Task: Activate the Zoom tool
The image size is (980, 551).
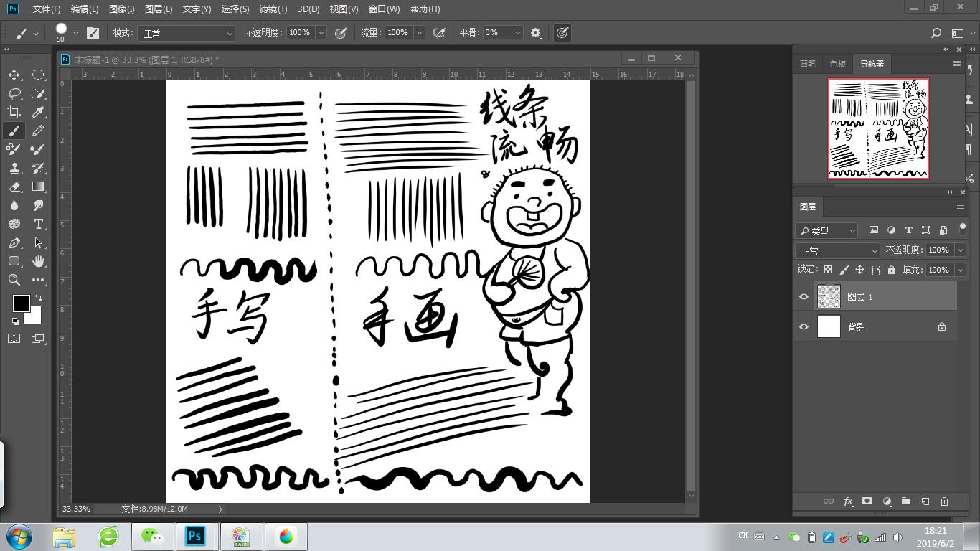Action: pos(14,280)
